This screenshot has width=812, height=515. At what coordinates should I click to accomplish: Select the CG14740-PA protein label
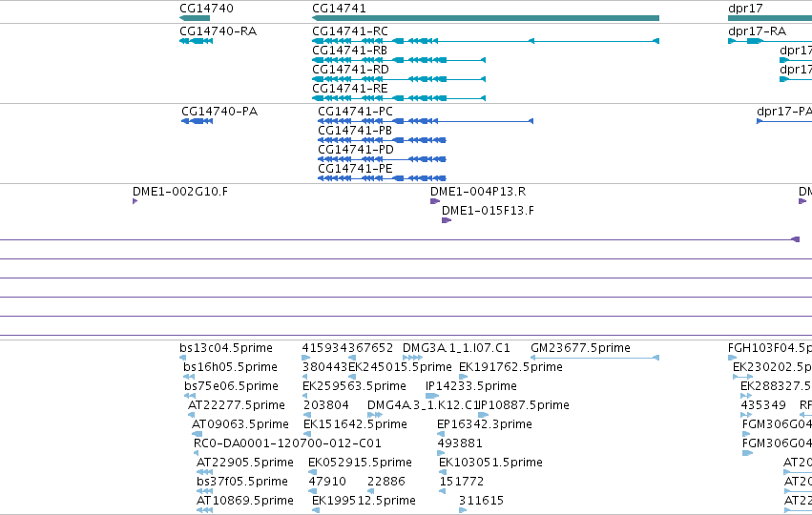coord(219,112)
